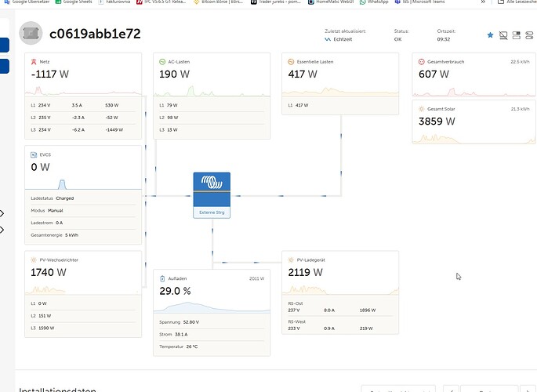Expand the lower sidebar chevron
Image resolution: width=537 pixels, height=392 pixels.
[2, 230]
